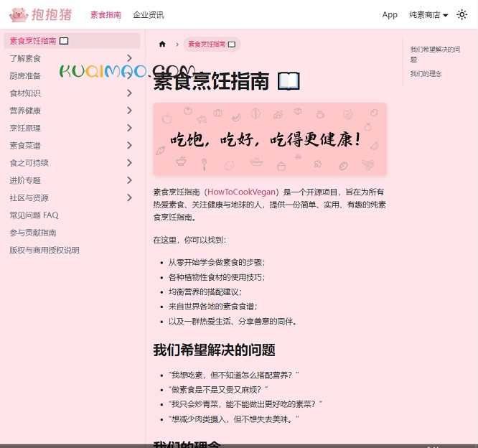478x448 pixels.
Task: Open the 素食菜谱 sidebar section
Action: (25, 146)
